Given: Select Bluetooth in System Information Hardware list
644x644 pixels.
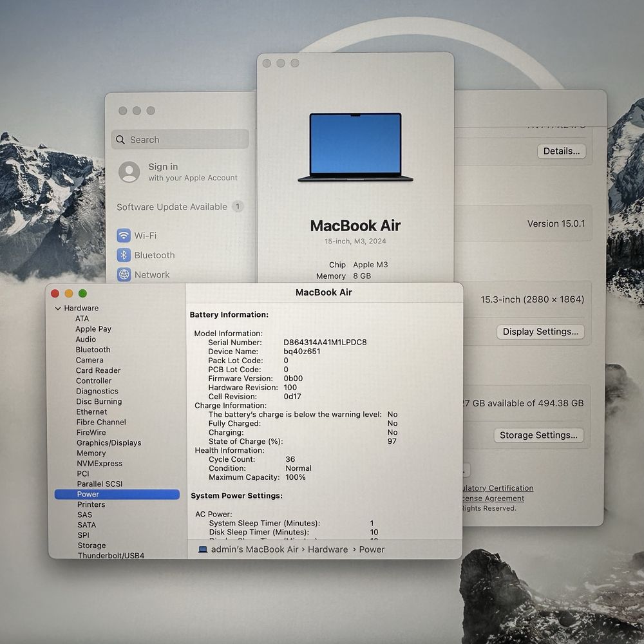Looking at the screenshot, I should tap(93, 350).
